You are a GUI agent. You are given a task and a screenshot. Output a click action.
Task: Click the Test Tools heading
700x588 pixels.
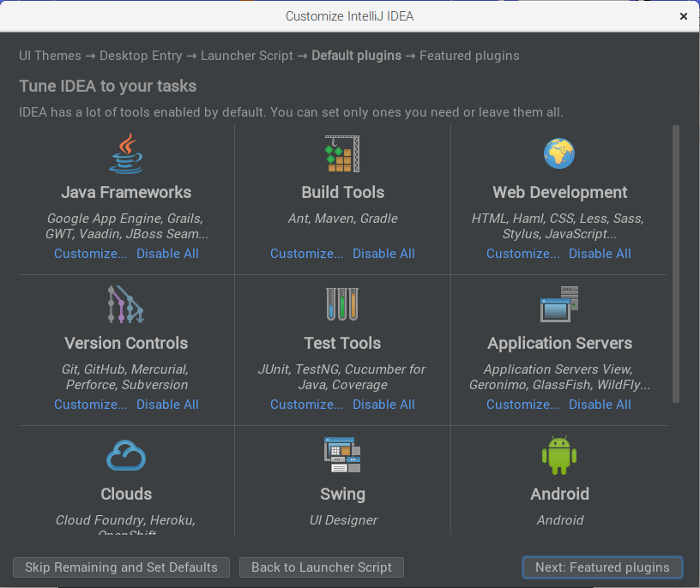342,343
